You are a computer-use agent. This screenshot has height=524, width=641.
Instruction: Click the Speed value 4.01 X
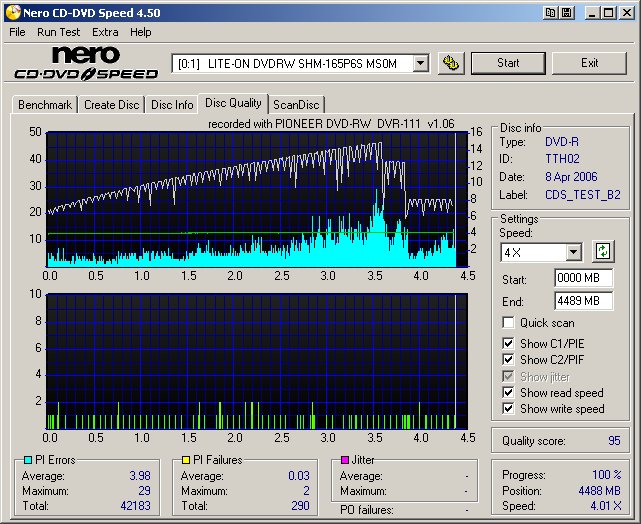(606, 506)
